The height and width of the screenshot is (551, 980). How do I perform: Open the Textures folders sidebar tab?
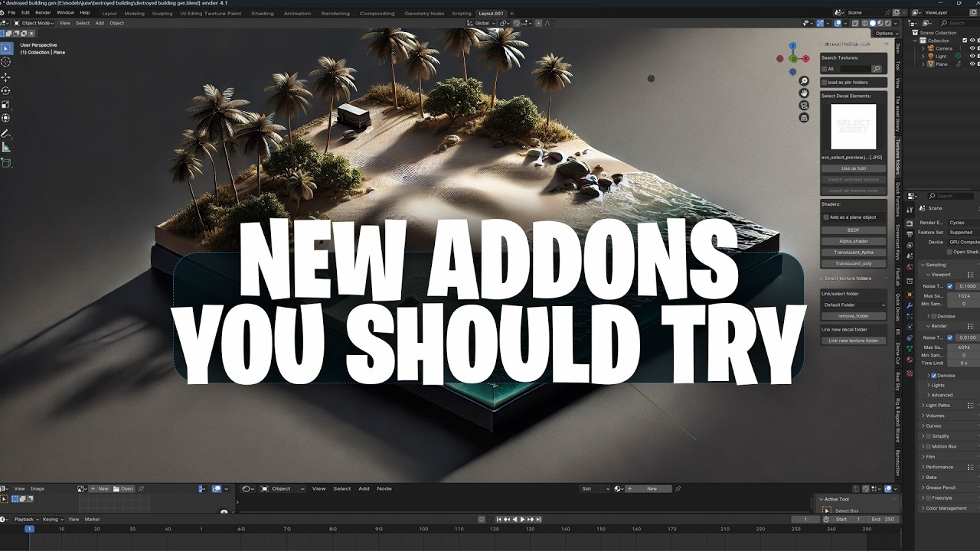[898, 157]
